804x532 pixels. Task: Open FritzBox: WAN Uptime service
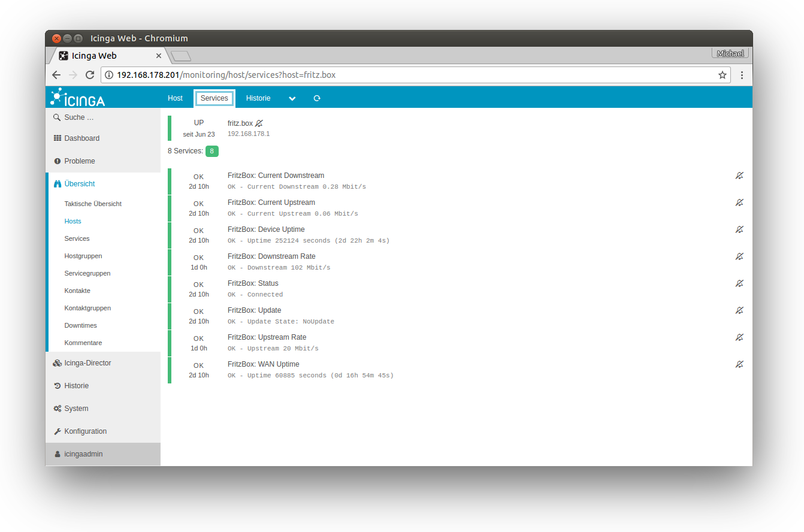point(264,364)
